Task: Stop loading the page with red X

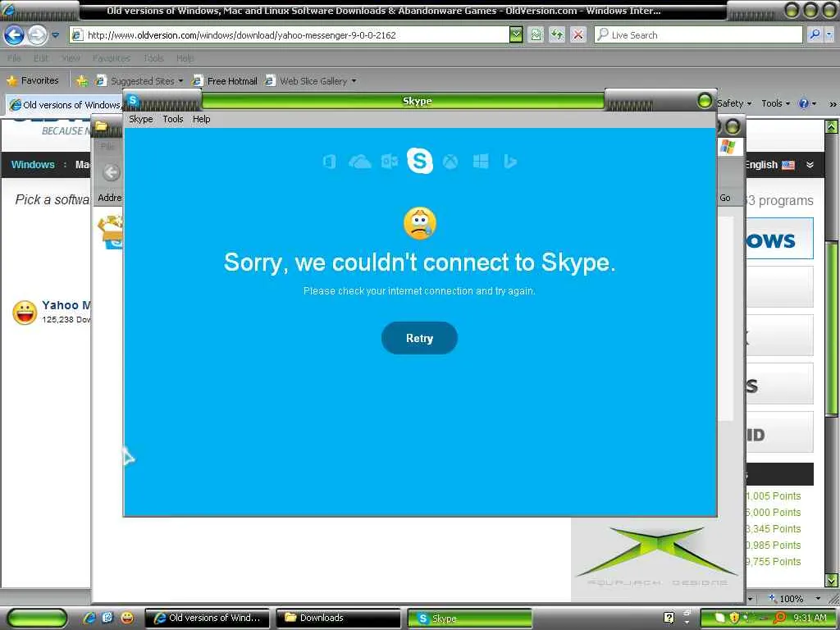Action: pos(578,35)
